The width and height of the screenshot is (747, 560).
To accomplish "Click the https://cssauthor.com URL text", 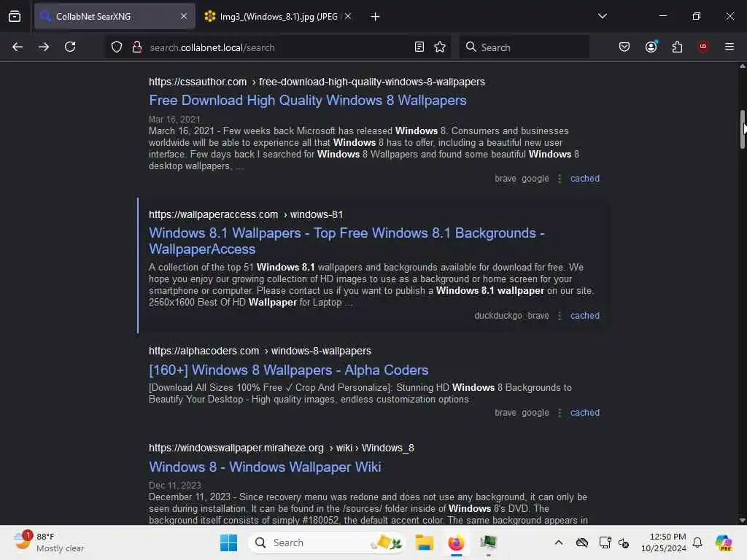I will 198,82.
